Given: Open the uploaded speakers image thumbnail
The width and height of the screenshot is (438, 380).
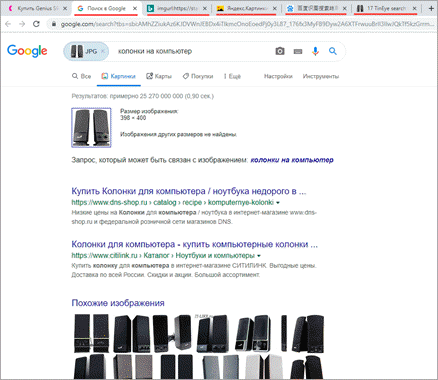Looking at the screenshot, I should [x=91, y=128].
